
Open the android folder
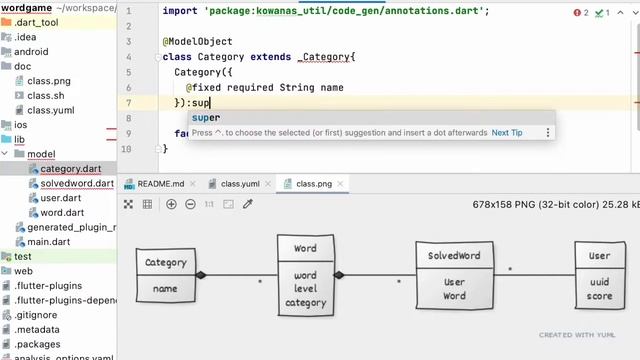(x=31, y=52)
